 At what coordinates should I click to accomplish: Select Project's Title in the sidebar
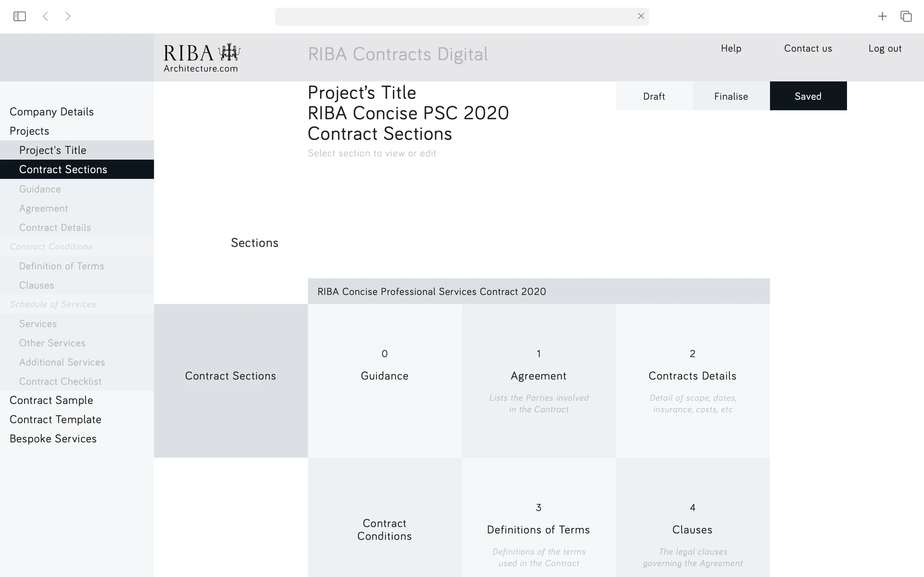click(53, 150)
